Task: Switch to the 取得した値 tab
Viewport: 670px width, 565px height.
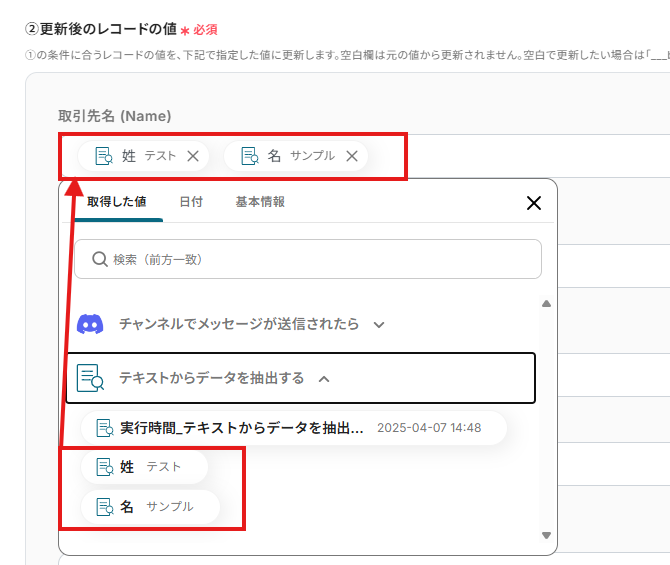Action: (x=117, y=202)
